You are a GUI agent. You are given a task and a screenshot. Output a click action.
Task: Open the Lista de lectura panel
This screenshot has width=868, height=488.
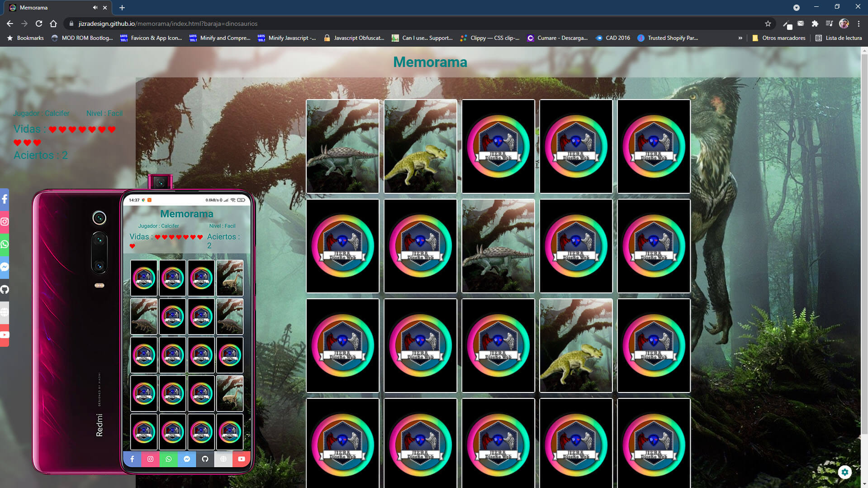[839, 38]
